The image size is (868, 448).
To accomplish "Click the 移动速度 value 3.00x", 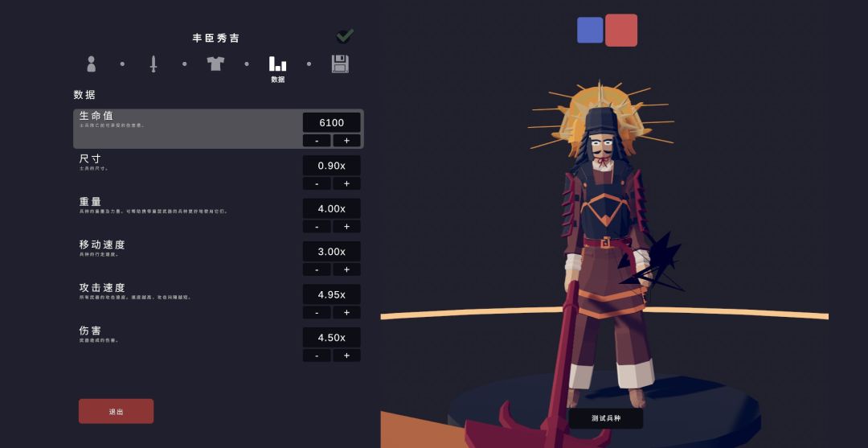I will 332,252.
